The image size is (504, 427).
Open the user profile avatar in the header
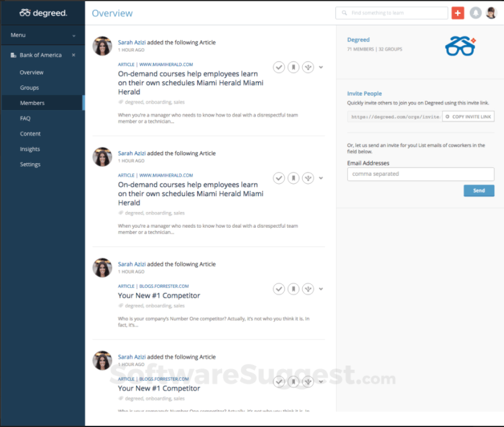[491, 13]
